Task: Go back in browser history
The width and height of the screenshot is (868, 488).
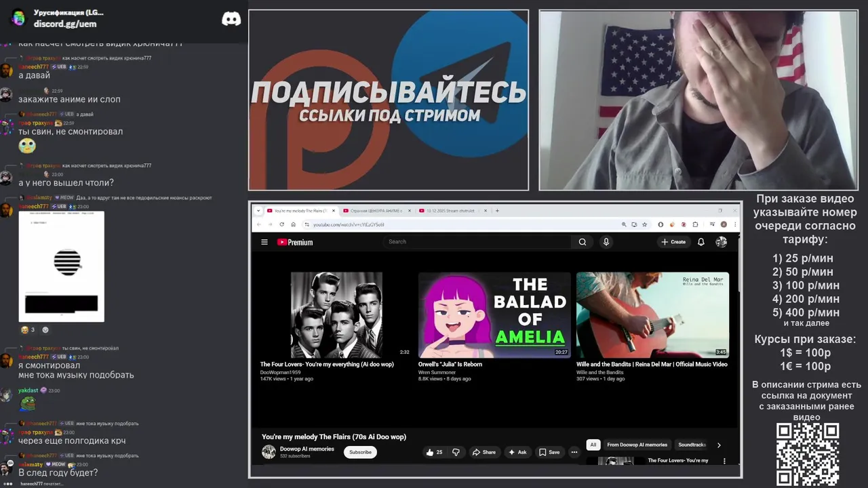Action: (x=259, y=224)
